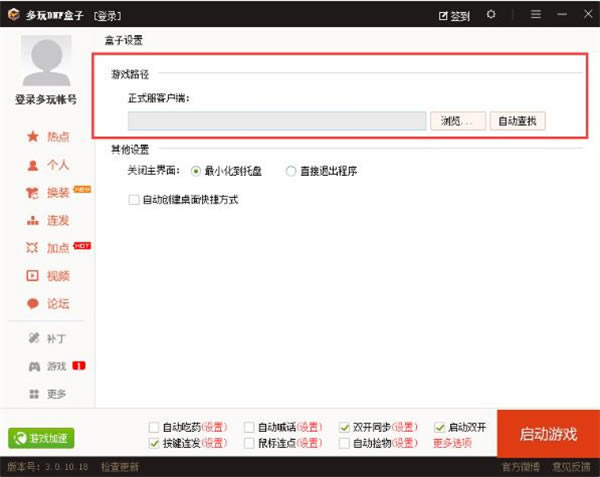Click the play icon beside 视频
The width and height of the screenshot is (600, 477).
[33, 276]
